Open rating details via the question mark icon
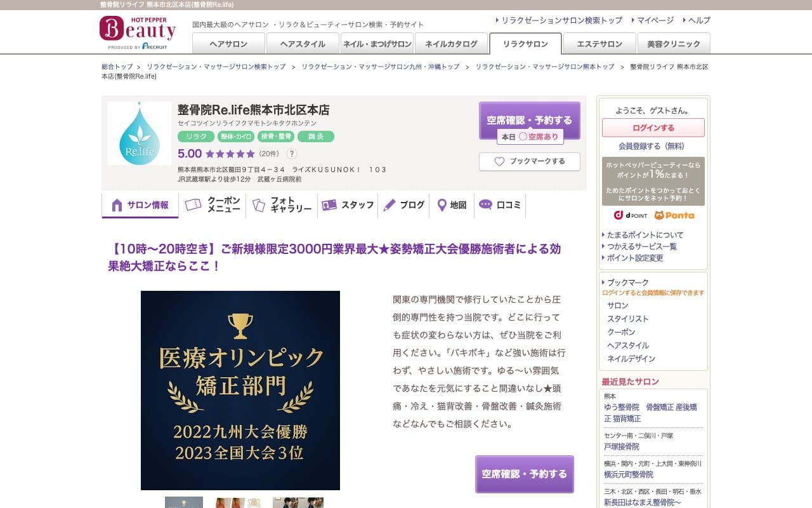 [x=291, y=153]
